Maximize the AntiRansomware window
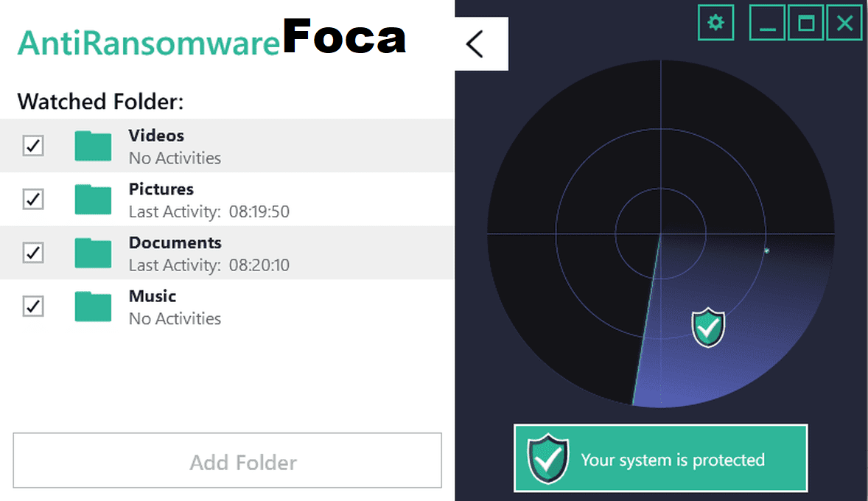This screenshot has width=868, height=501. pyautogui.click(x=806, y=23)
